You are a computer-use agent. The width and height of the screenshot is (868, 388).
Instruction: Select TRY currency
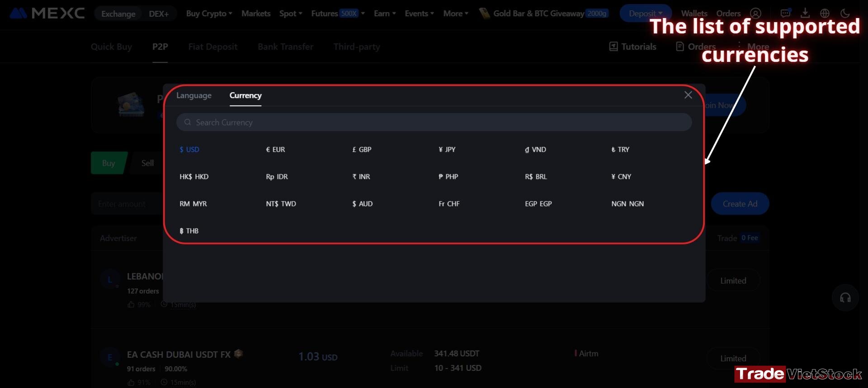[620, 150]
